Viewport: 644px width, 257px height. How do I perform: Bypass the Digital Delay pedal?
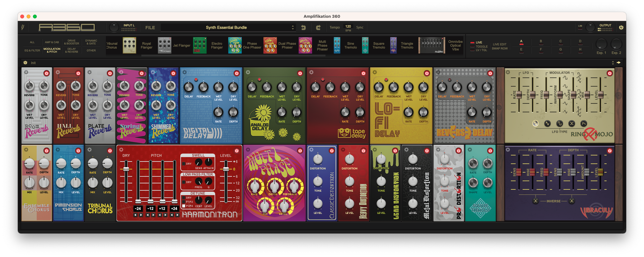237,73
